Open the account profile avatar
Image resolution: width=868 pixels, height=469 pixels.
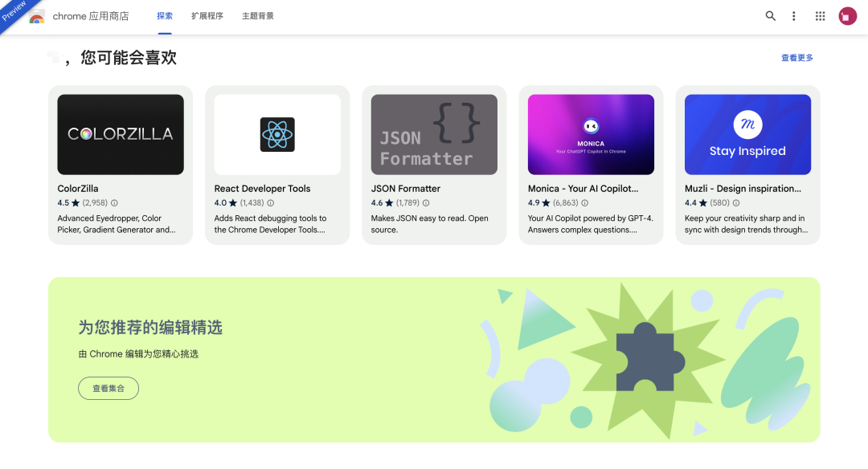click(847, 16)
